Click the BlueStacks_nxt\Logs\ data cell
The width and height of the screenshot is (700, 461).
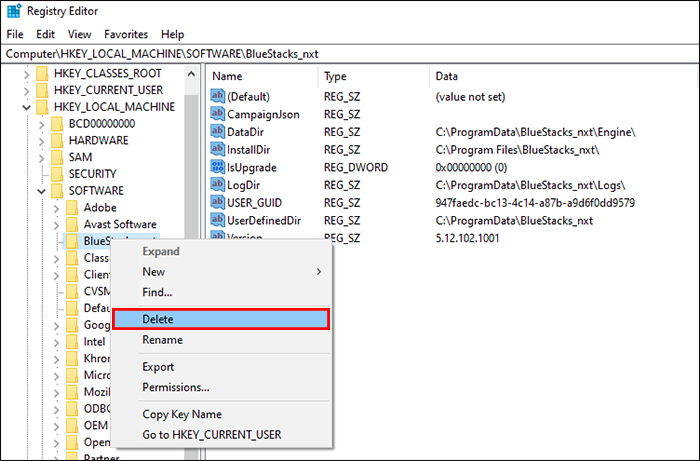pos(530,185)
